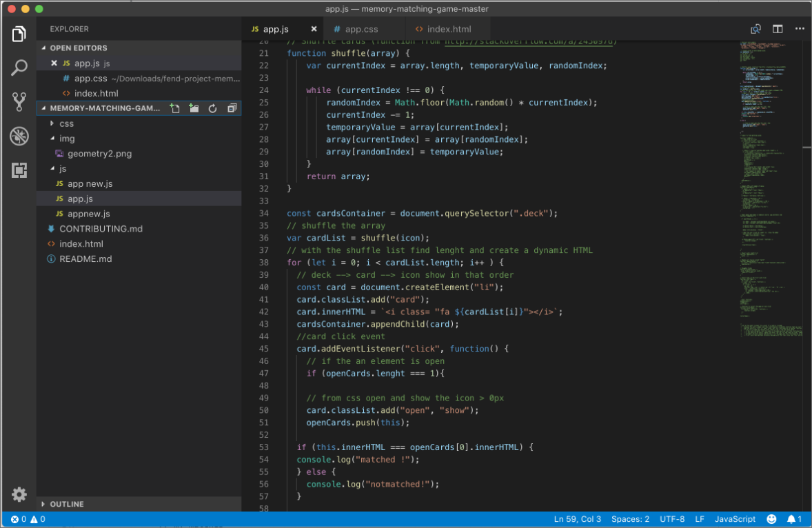Click the New Folder icon in explorer
Image resolution: width=812 pixels, height=528 pixels.
coord(194,108)
